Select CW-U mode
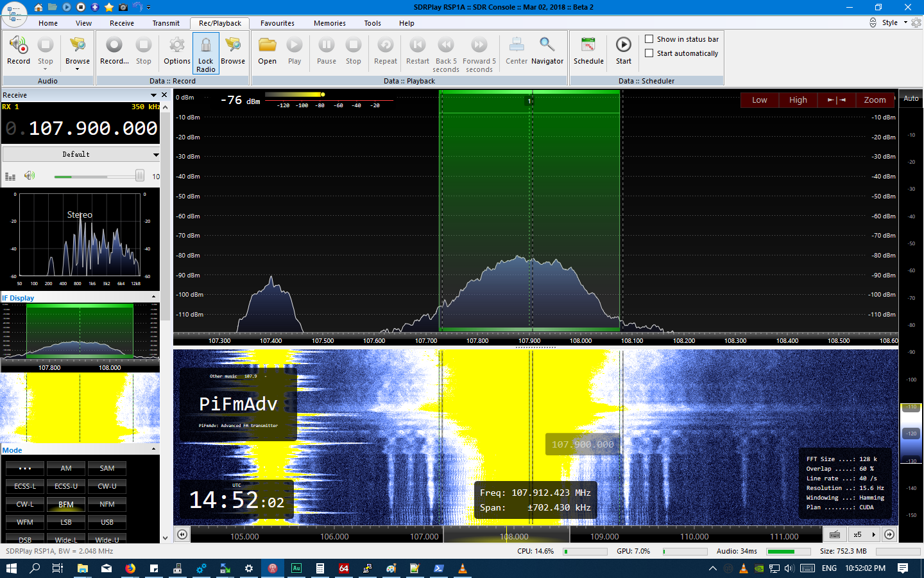Viewport: 924px width, 578px height. coord(107,486)
